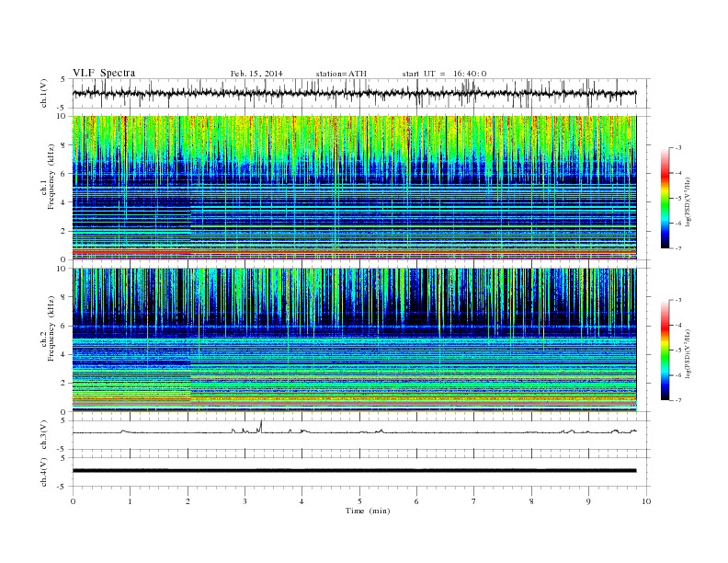Click the "3" tick on the time axis
728x563 pixels.
[245, 501]
